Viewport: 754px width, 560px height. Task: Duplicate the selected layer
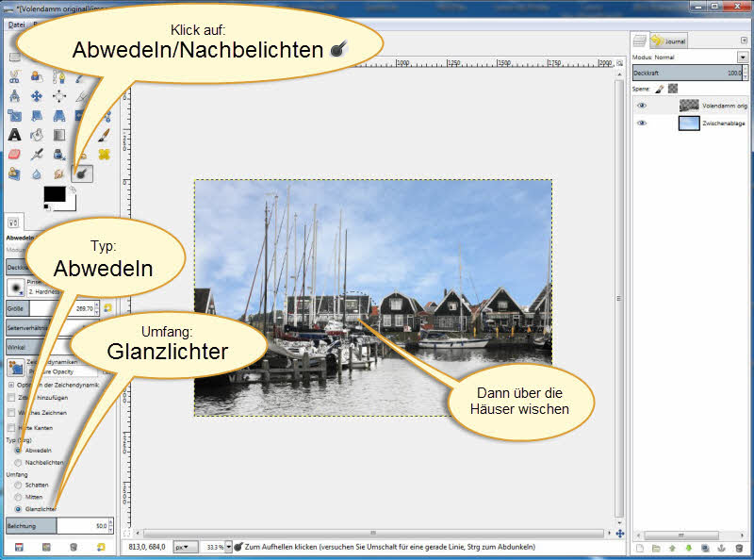(705, 548)
